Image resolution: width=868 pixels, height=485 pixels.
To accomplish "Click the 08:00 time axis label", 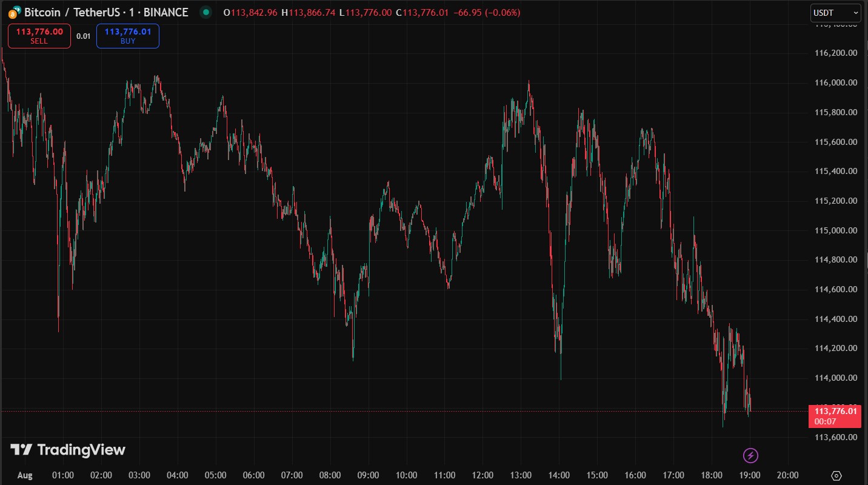I will (x=330, y=475).
